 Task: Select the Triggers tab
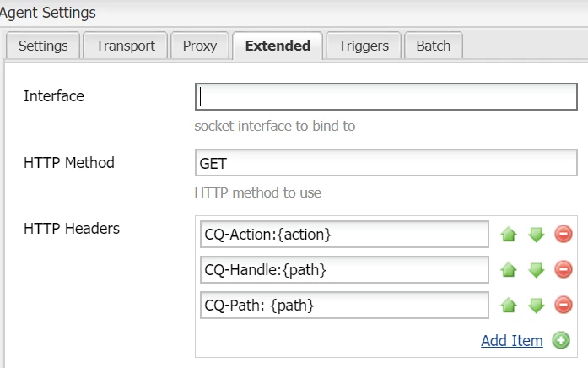[363, 46]
